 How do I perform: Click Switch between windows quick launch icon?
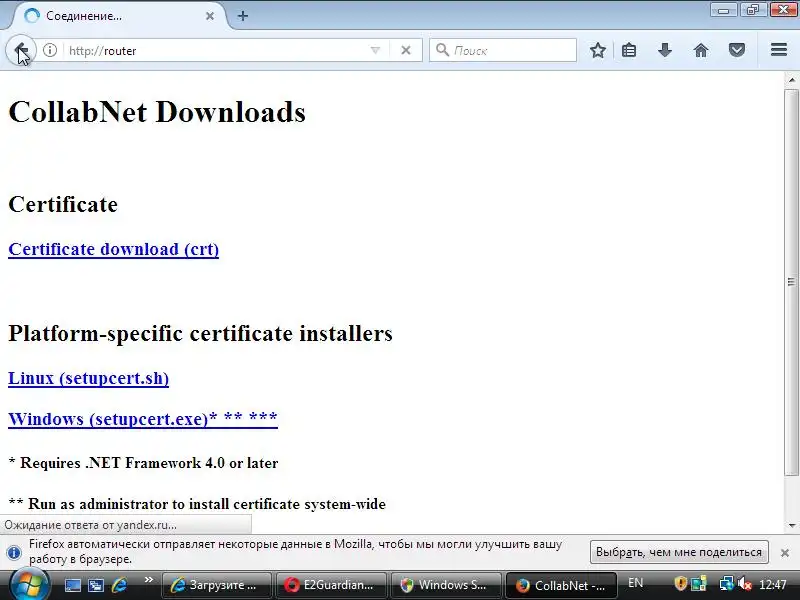96,585
